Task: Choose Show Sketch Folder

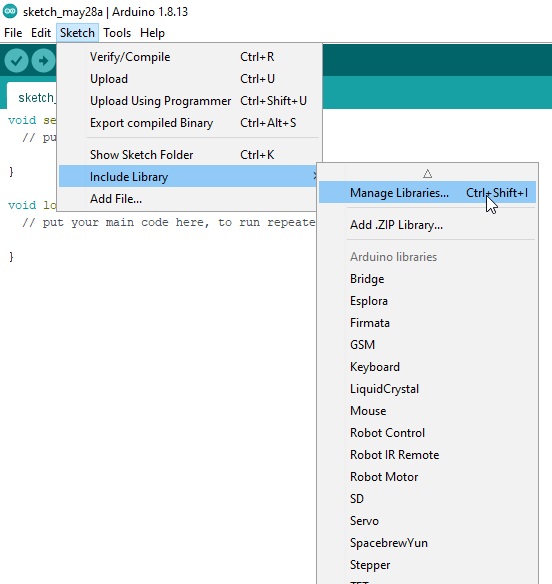Action: 189,155
